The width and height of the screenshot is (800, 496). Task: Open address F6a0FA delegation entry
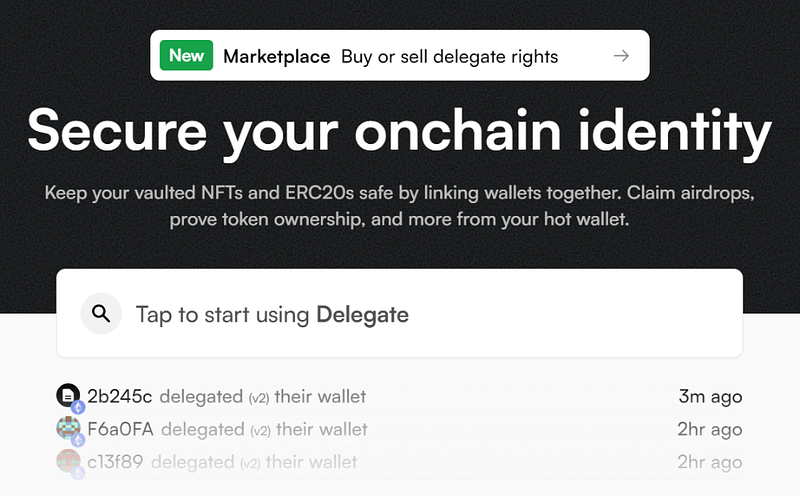coord(120,429)
